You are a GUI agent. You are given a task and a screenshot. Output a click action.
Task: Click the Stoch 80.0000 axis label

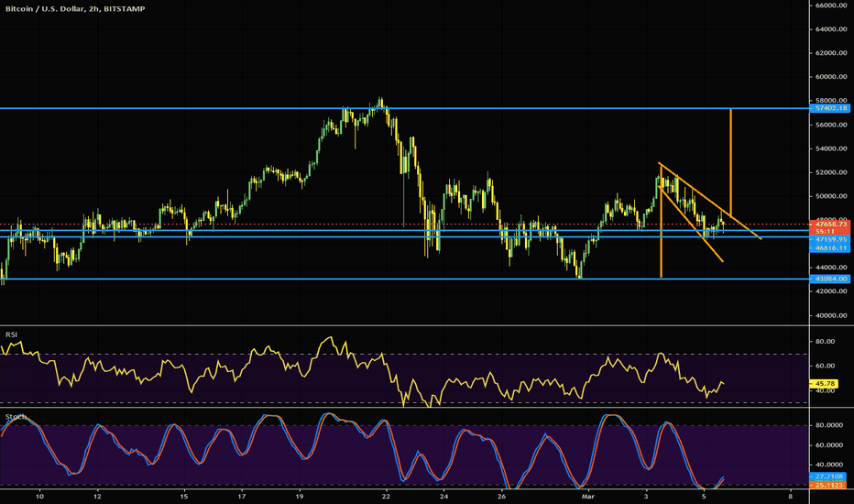pos(829,425)
